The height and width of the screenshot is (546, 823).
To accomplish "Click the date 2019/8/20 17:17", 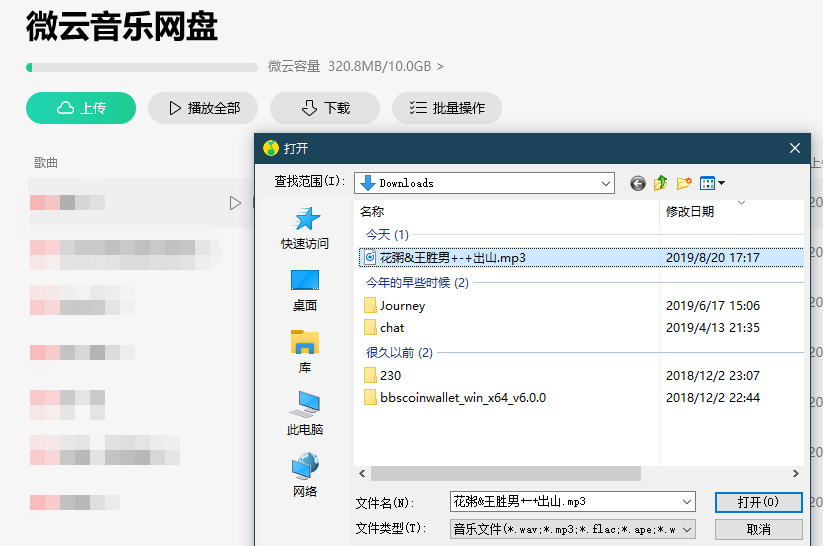I will (713, 258).
